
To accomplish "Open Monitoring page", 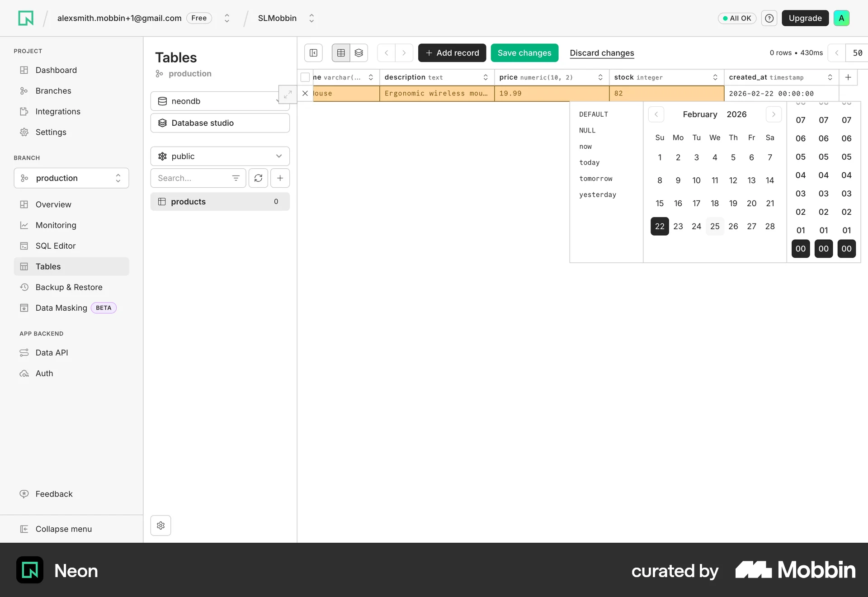I will tap(71, 225).
